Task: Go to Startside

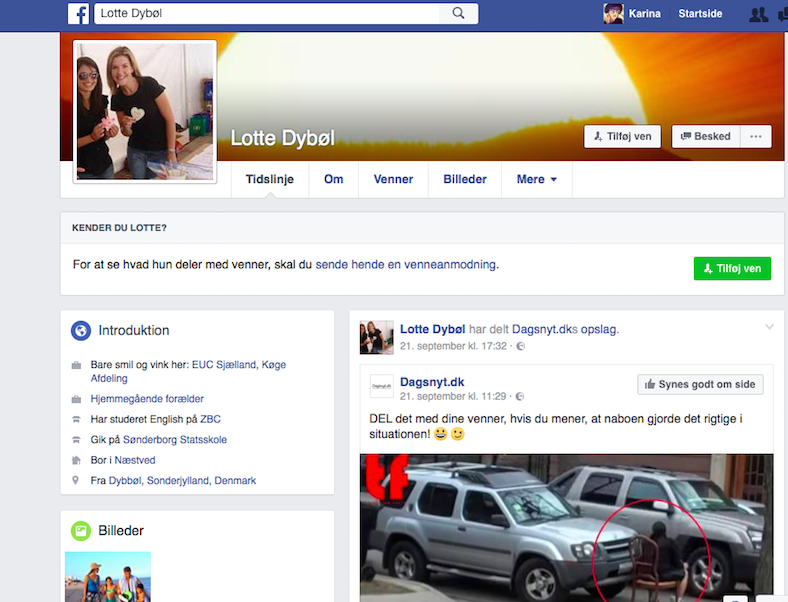Action: coord(700,14)
